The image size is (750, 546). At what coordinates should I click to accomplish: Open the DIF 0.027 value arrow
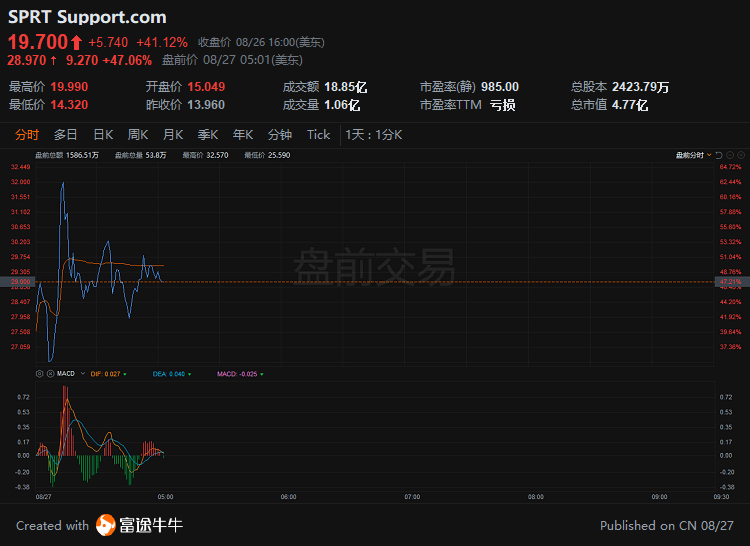pyautogui.click(x=125, y=374)
